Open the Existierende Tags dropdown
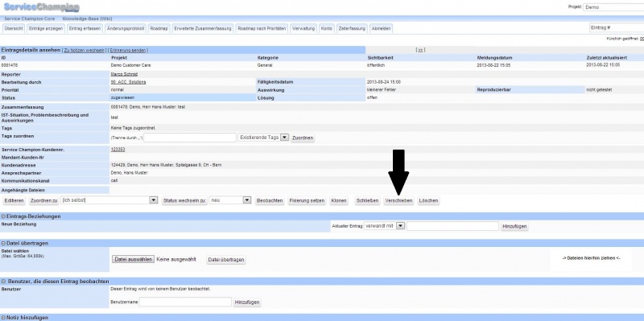This screenshot has width=644, height=321. tap(263, 138)
